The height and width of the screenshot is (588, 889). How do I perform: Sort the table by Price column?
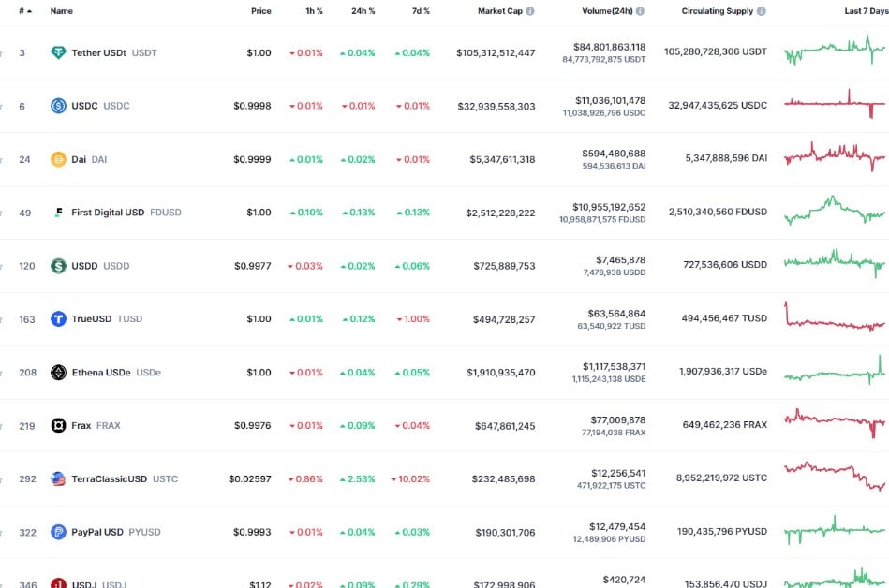(x=260, y=11)
